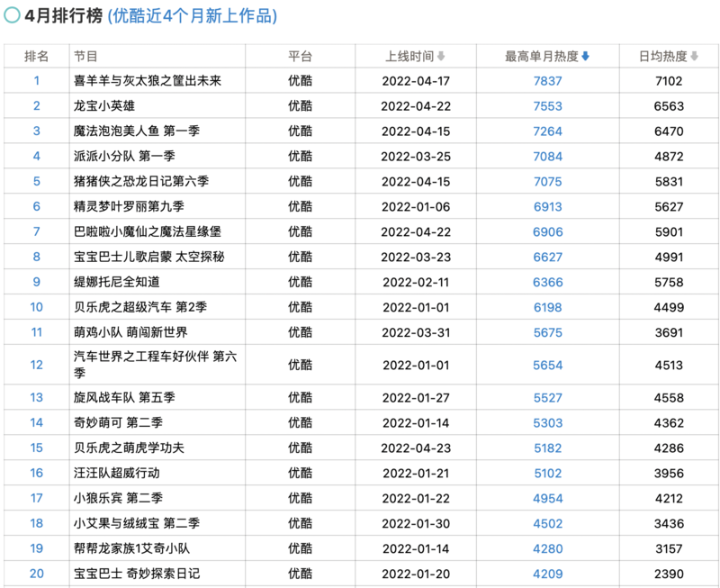
Task: Select 龙宝小英雄 program name
Action: [104, 106]
